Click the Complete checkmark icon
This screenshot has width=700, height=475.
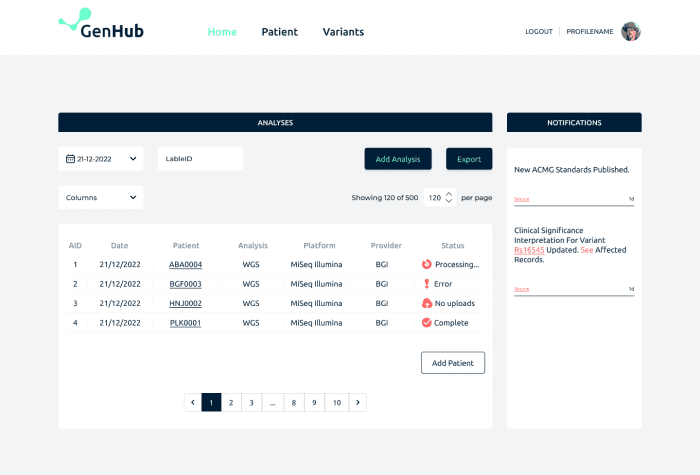pyautogui.click(x=426, y=323)
